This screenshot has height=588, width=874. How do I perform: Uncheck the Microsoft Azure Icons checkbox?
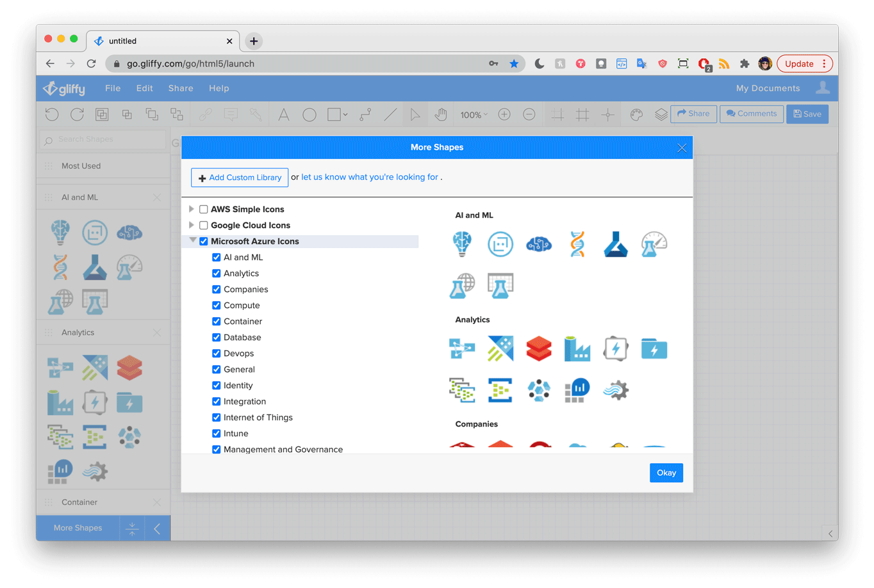[x=204, y=241]
